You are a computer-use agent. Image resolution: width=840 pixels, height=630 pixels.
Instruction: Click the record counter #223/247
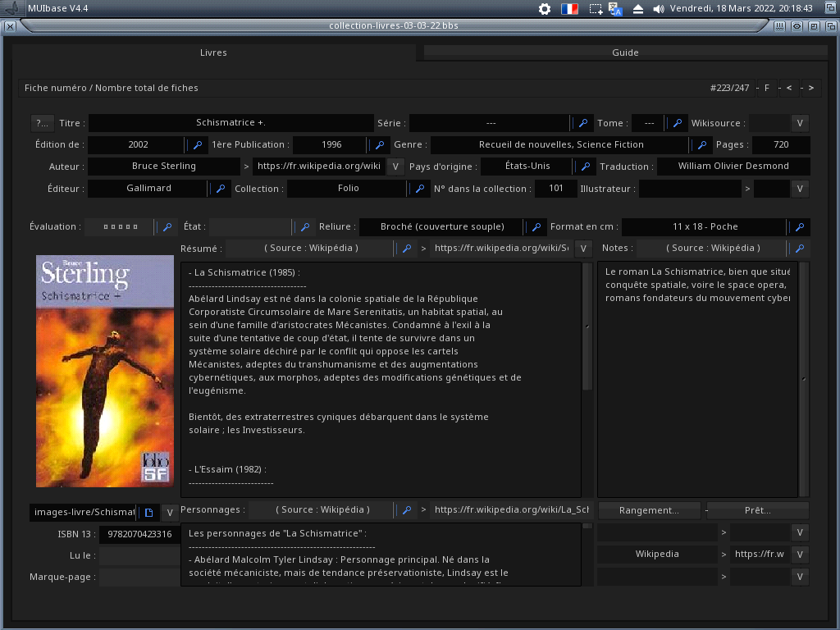click(729, 88)
